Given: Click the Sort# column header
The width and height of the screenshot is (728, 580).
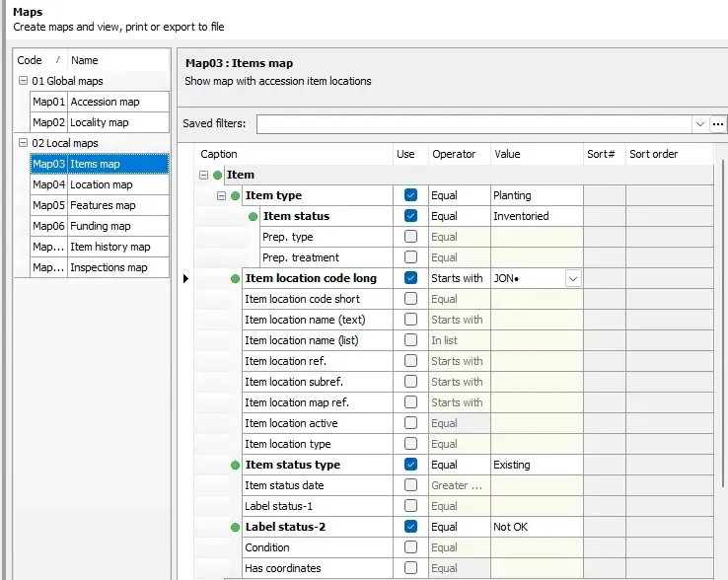Looking at the screenshot, I should (605, 154).
